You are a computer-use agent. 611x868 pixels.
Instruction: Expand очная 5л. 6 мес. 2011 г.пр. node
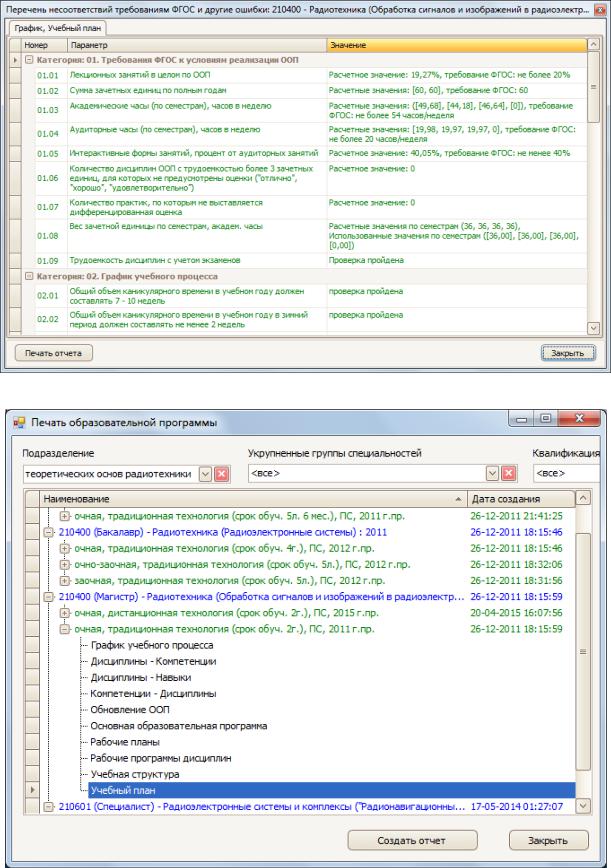pos(65,516)
